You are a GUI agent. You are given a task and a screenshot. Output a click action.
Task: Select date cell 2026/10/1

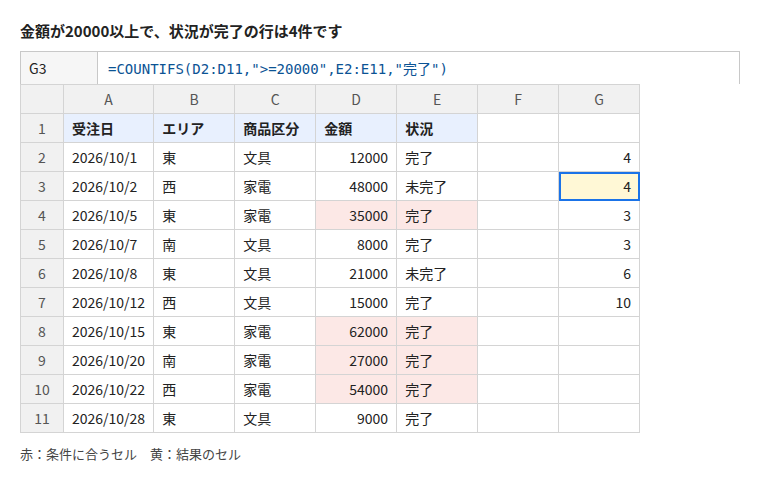pyautogui.click(x=109, y=158)
